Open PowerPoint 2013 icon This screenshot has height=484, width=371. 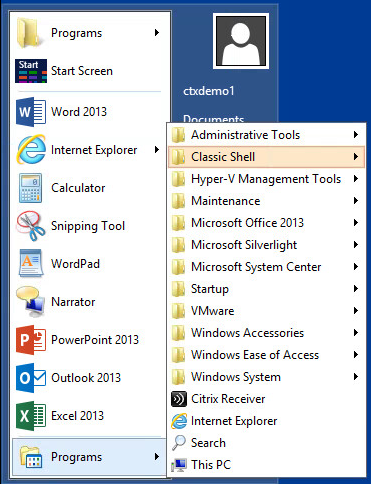[31, 340]
